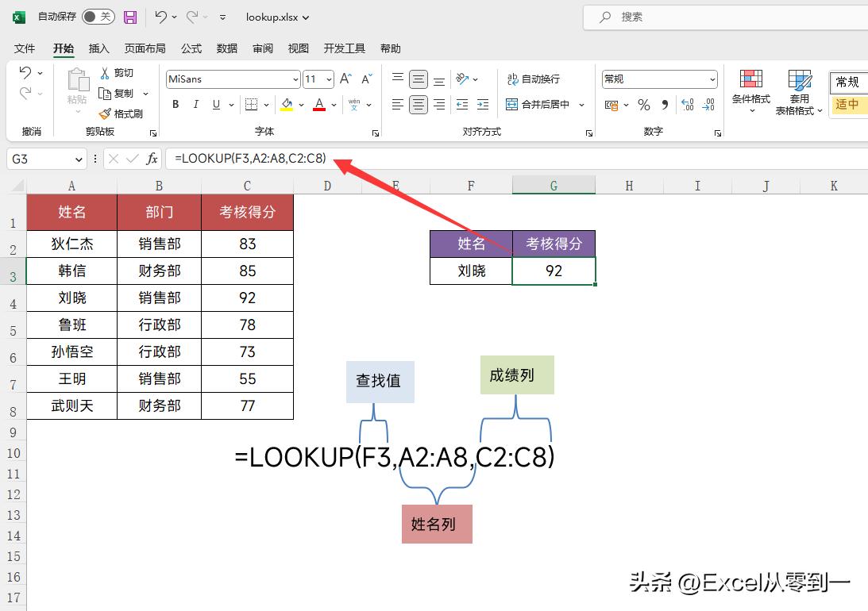The width and height of the screenshot is (868, 611).
Task: Click the Save floppy disk icon
Action: [x=130, y=17]
